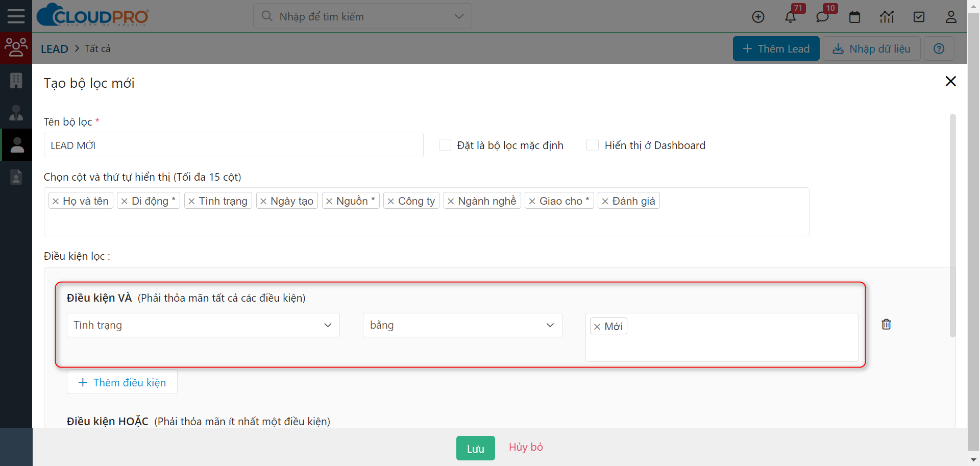The height and width of the screenshot is (466, 980).
Task: Open chat messages with 10 badge
Action: tap(822, 17)
